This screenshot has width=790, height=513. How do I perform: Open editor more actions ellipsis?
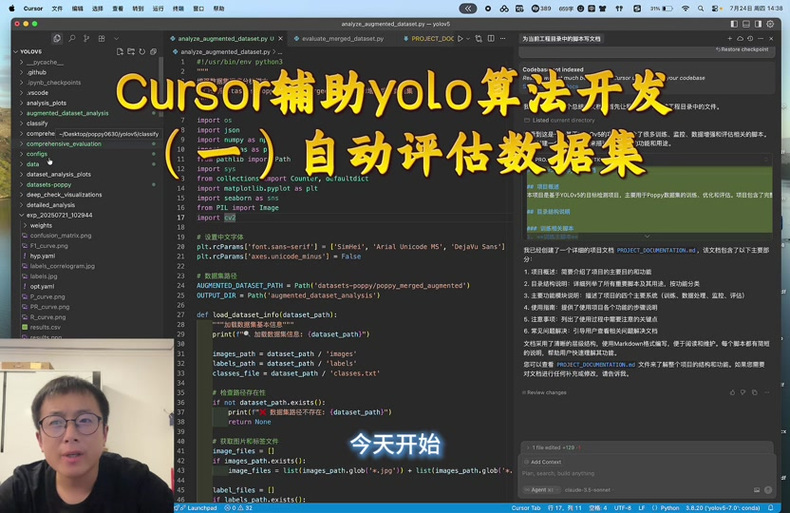(503, 38)
